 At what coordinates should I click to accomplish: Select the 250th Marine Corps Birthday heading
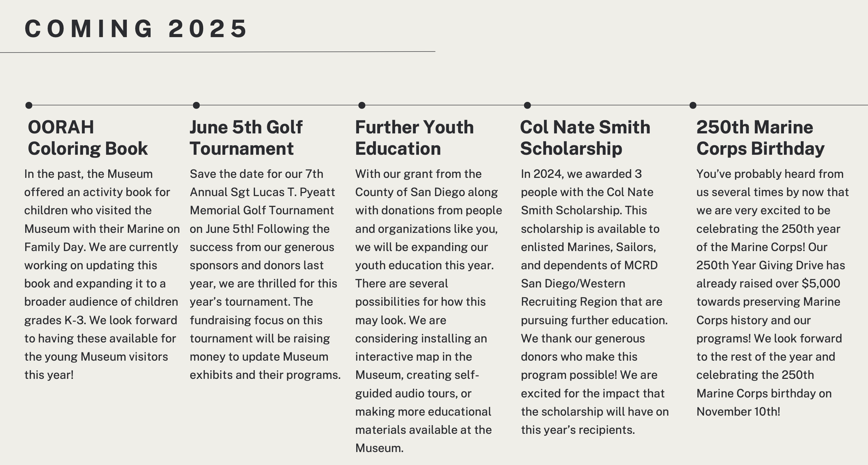[x=760, y=138]
